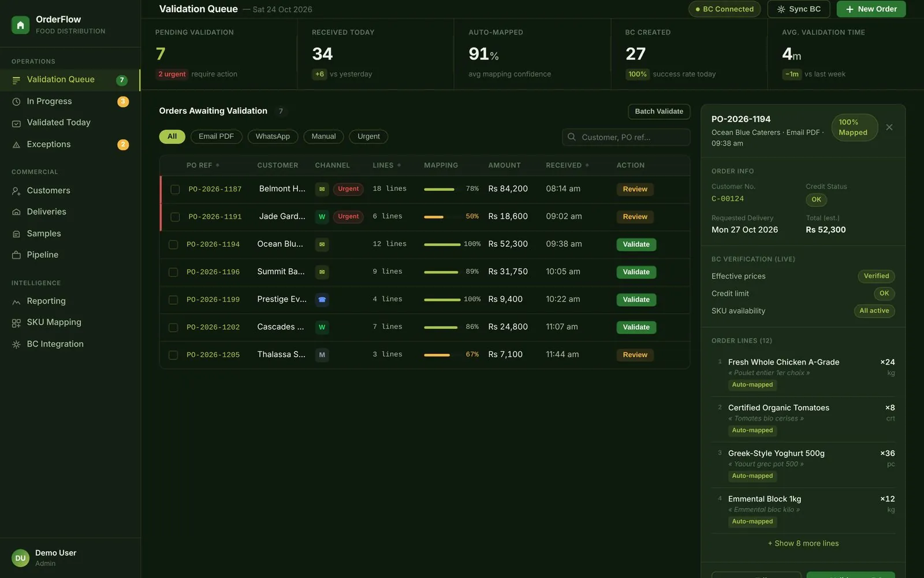Screen dimensions: 924x578
Task: Open SKU Mapping grid icon
Action: (16, 323)
